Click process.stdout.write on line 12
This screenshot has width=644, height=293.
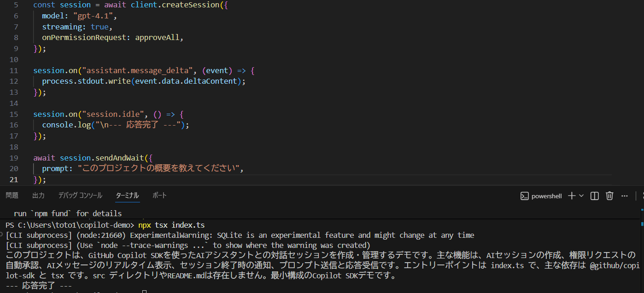(87, 81)
